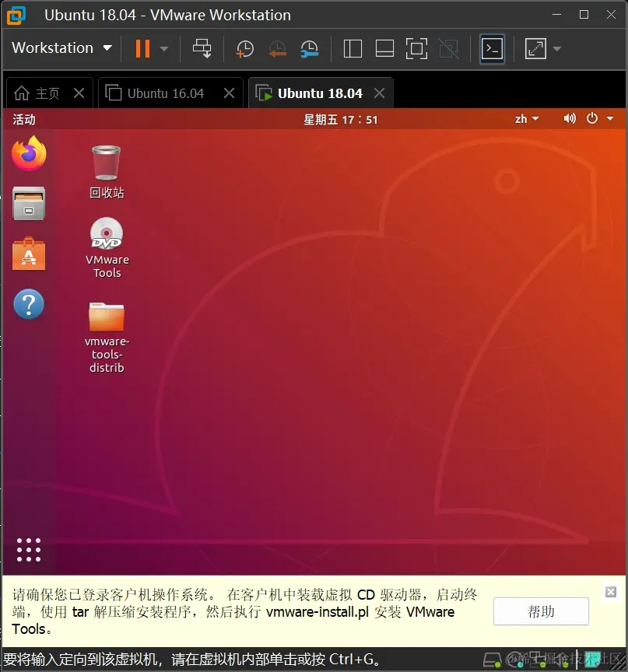Take a snapshot of this virtual machine
Image resolution: width=628 pixels, height=672 pixels.
245,49
